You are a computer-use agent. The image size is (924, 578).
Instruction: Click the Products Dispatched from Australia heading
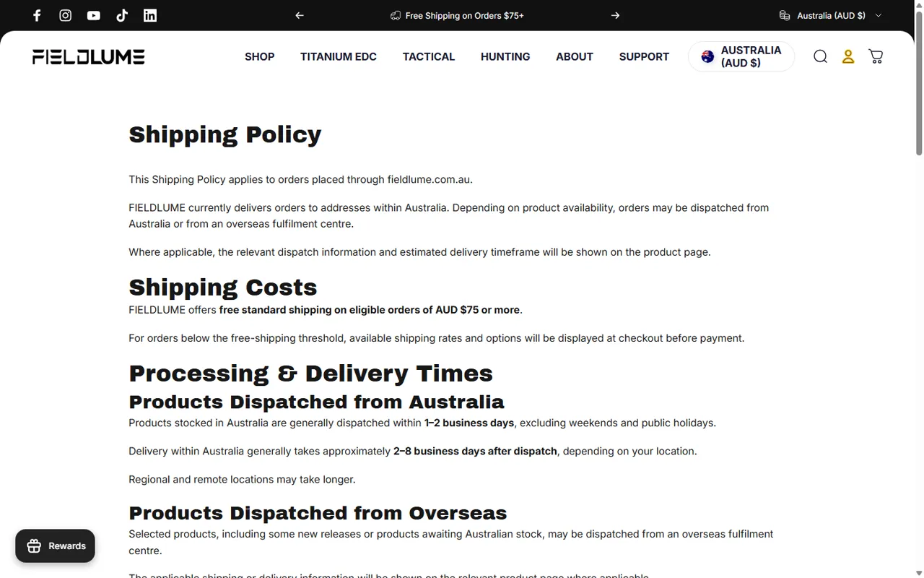coord(316,402)
